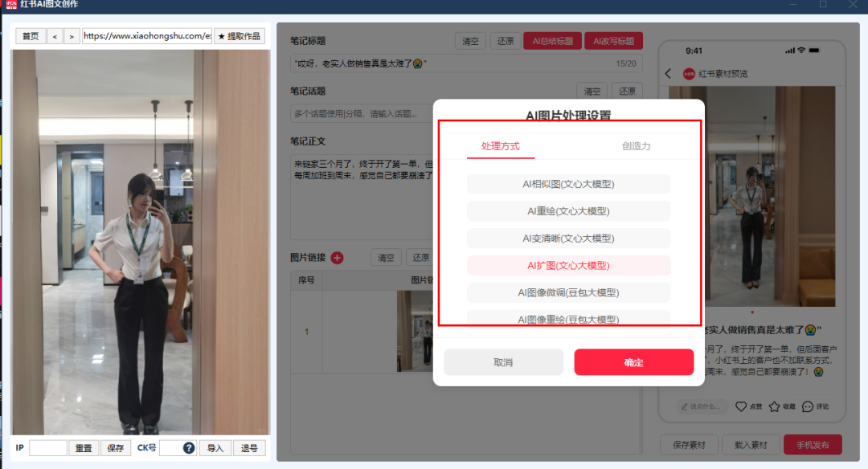
Task: Restore the note title with 还原
Action: (506, 41)
